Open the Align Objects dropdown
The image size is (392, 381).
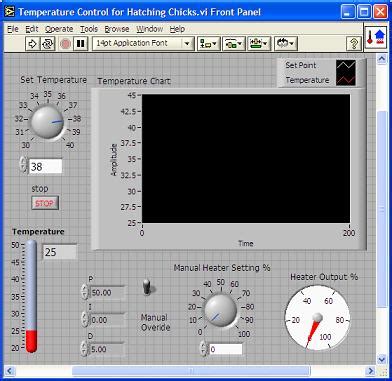(x=209, y=44)
